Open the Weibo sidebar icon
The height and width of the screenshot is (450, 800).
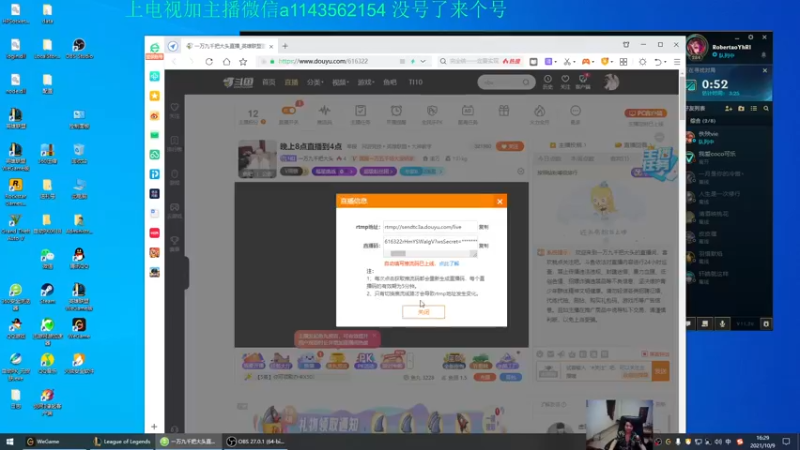155,116
